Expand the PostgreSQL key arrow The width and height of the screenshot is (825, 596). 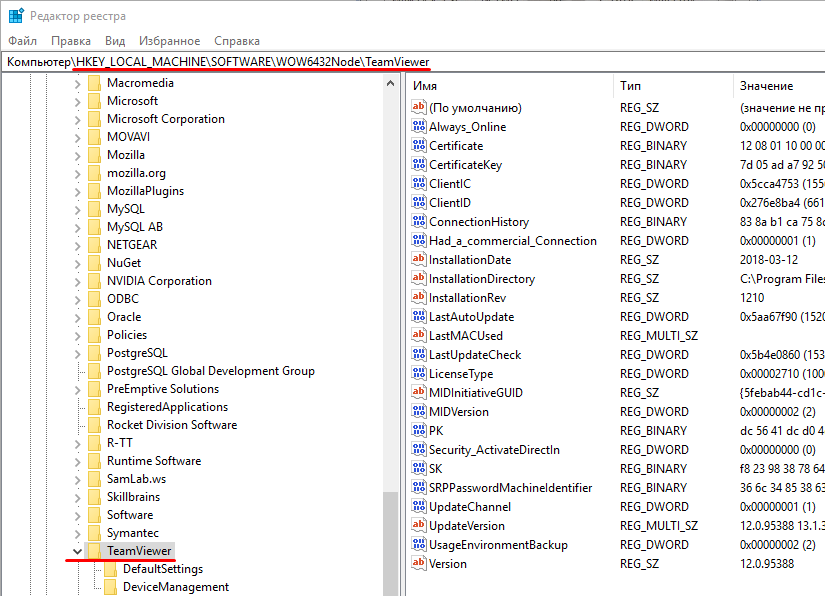77,353
